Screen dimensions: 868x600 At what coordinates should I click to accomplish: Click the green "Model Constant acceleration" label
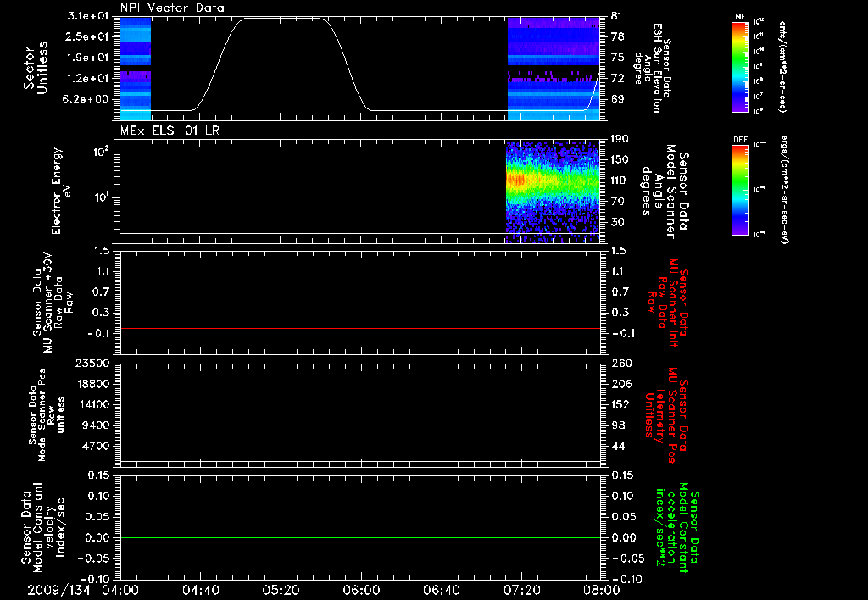point(677,528)
